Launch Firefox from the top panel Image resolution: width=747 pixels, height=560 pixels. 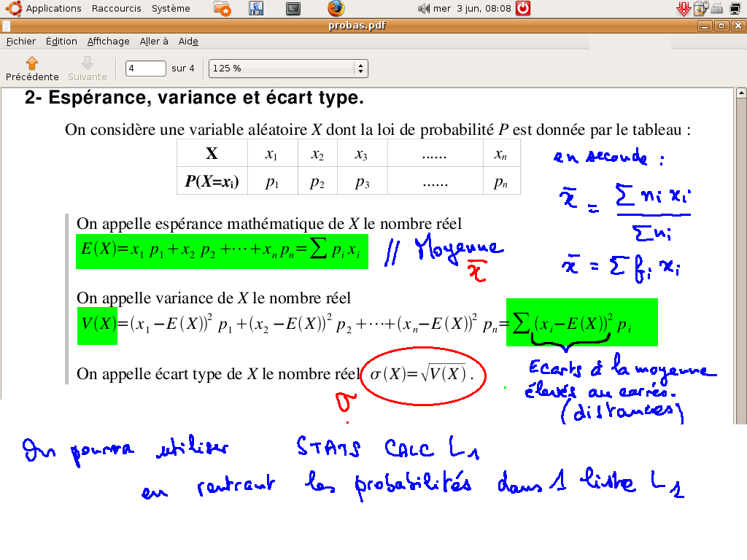pyautogui.click(x=336, y=8)
